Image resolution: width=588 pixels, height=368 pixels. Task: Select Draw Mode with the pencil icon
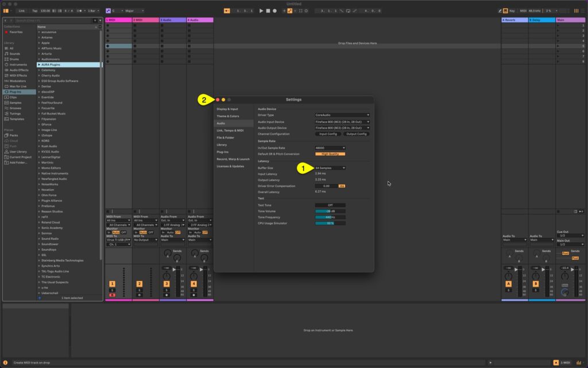tap(499, 10)
